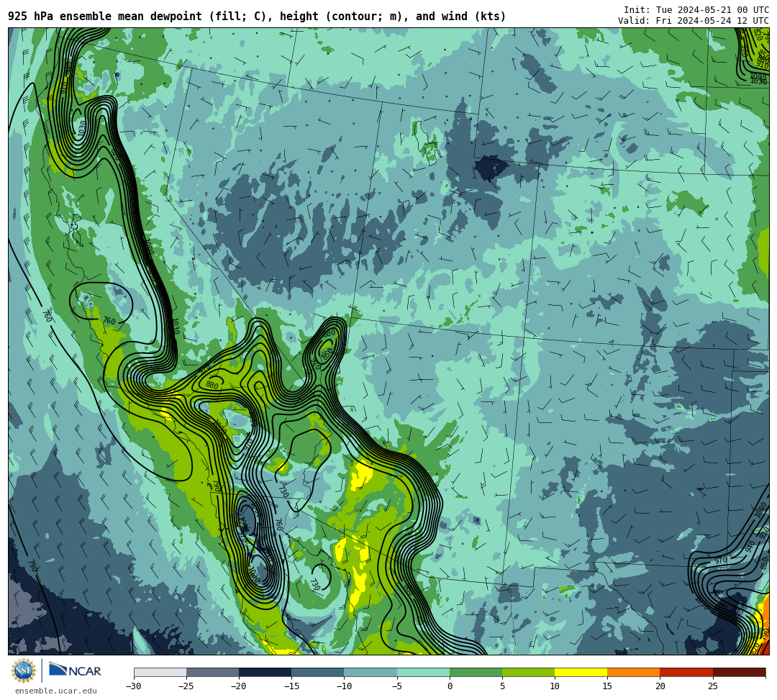Viewport: 777px width, 700px height.
Task: Click the colorbar tick label 0
Action: pyautogui.click(x=450, y=686)
